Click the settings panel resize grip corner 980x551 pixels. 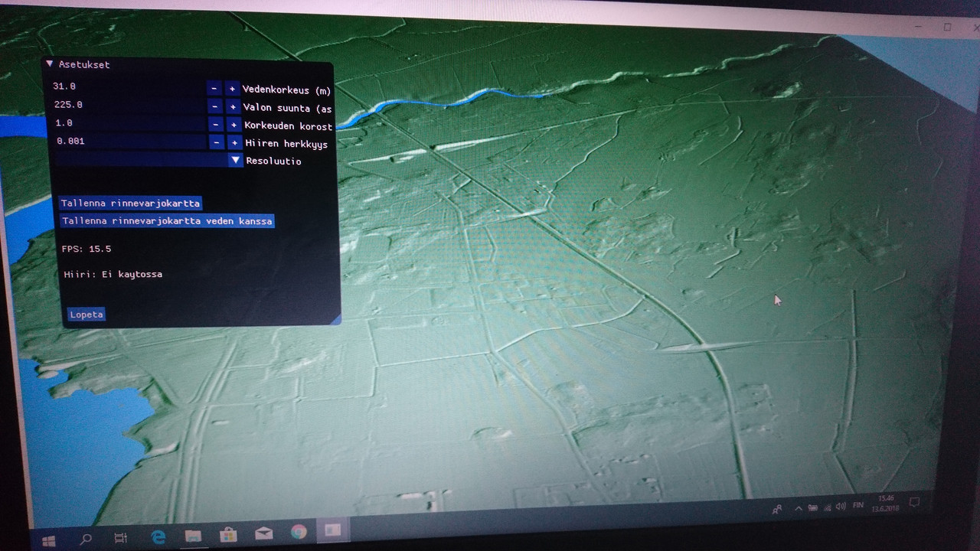pos(335,320)
